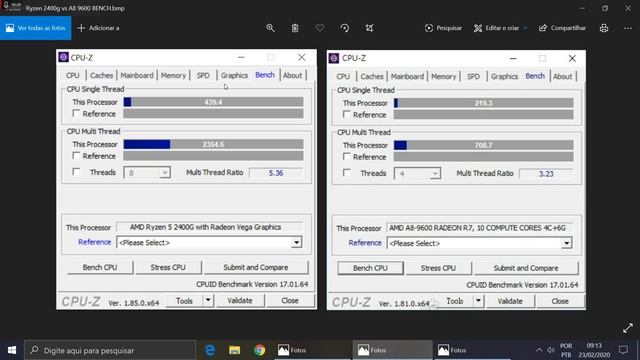Open Reference Please Select dropdown, left CPU-Z
The image size is (640, 360).
209,242
